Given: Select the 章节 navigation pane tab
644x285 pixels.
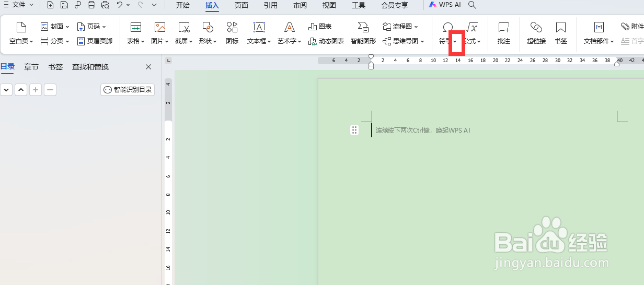Looking at the screenshot, I should [x=31, y=67].
